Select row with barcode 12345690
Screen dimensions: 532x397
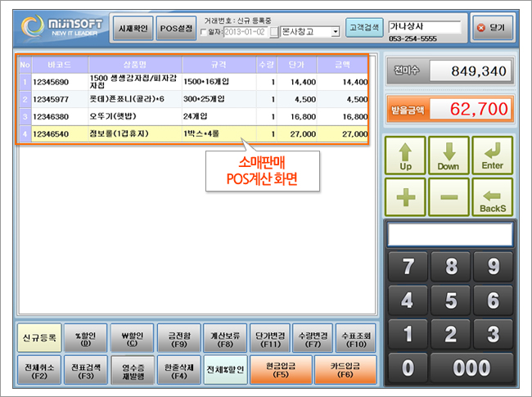pyautogui.click(x=193, y=82)
